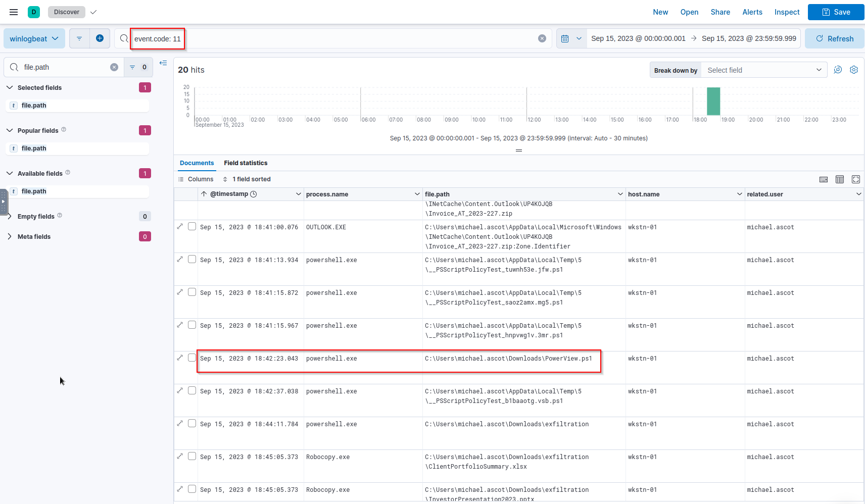
Task: Enter full screen table mode
Action: pos(856,179)
